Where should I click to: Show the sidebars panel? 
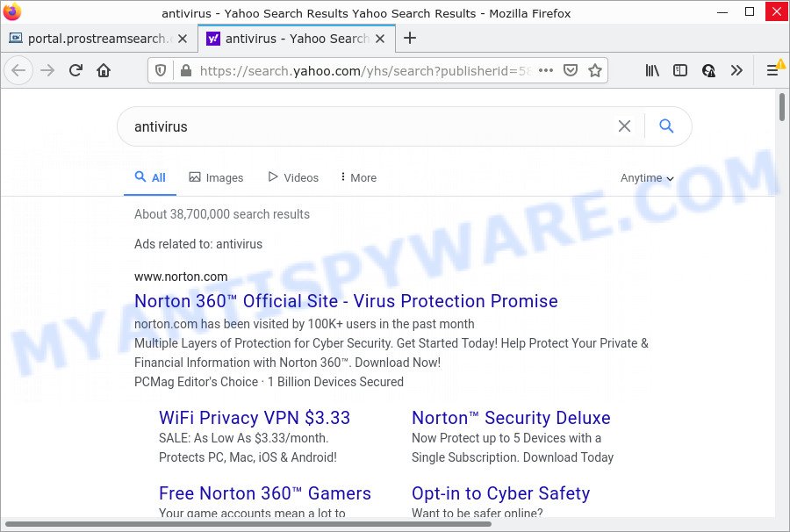[x=680, y=70]
